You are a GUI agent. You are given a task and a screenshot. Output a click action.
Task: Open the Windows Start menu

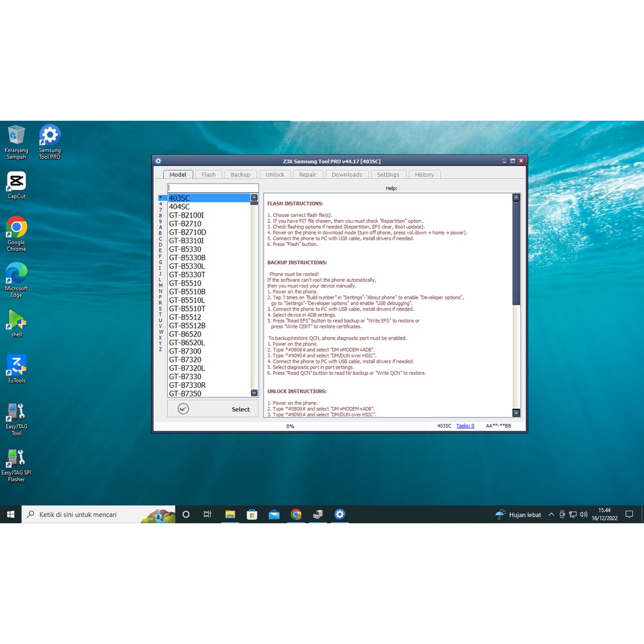pos(11,514)
